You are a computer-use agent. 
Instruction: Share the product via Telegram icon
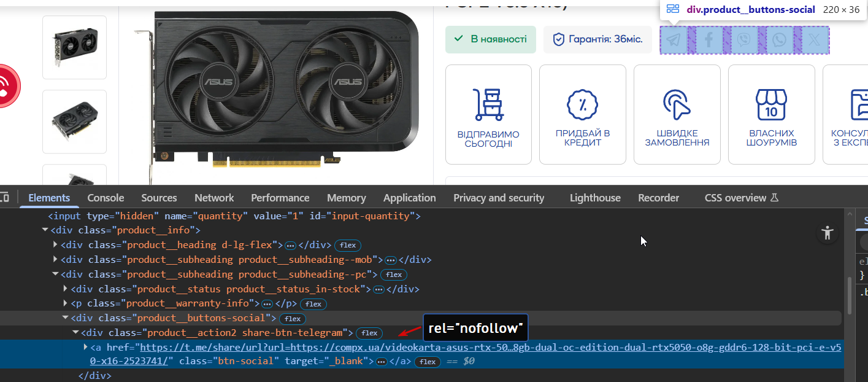coord(674,40)
